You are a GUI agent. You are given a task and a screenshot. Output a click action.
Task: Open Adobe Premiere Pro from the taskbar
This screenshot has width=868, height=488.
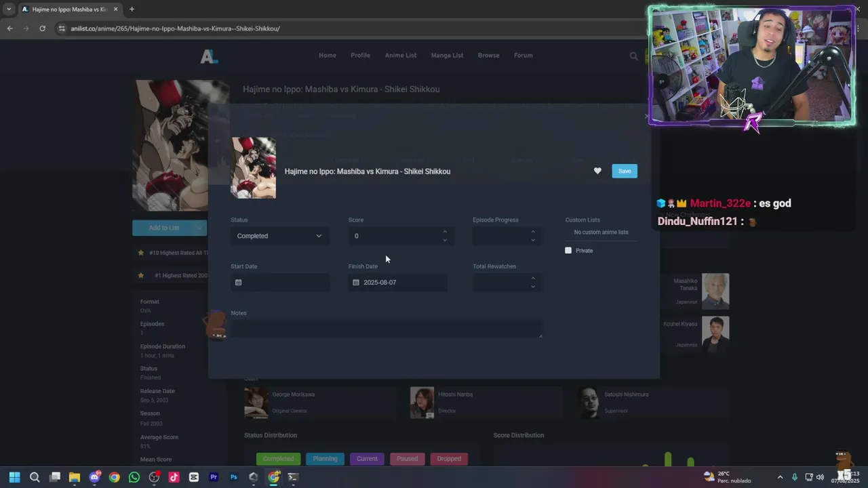point(214,477)
